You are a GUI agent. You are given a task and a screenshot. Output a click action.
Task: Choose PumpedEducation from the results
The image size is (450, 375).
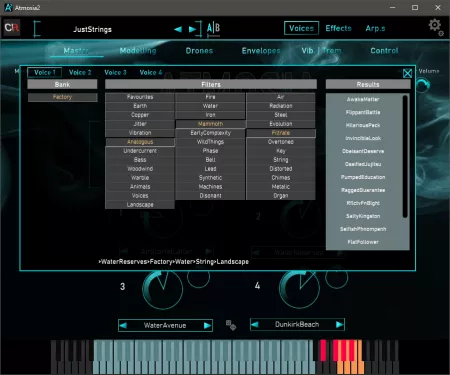click(363, 177)
